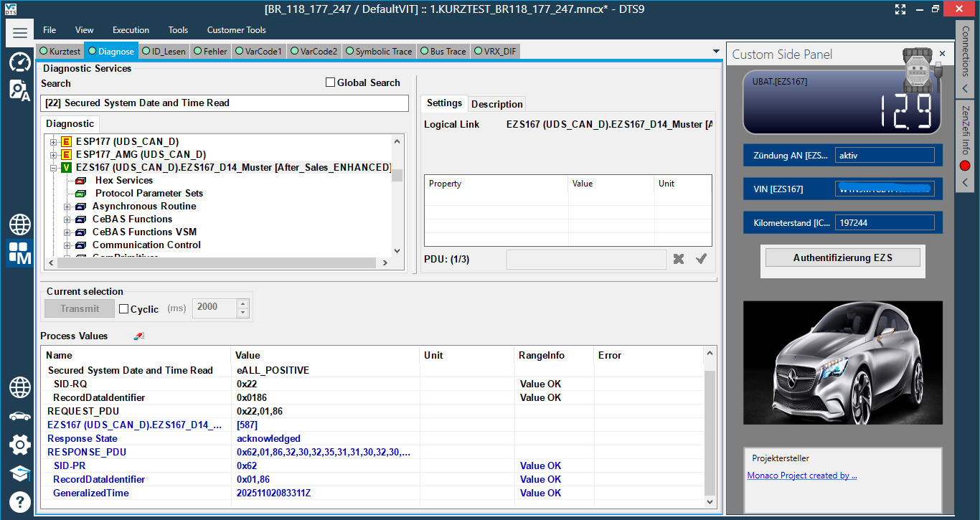Open the Monaco Project created by link
Viewport: 980px width, 520px height.
(x=802, y=476)
